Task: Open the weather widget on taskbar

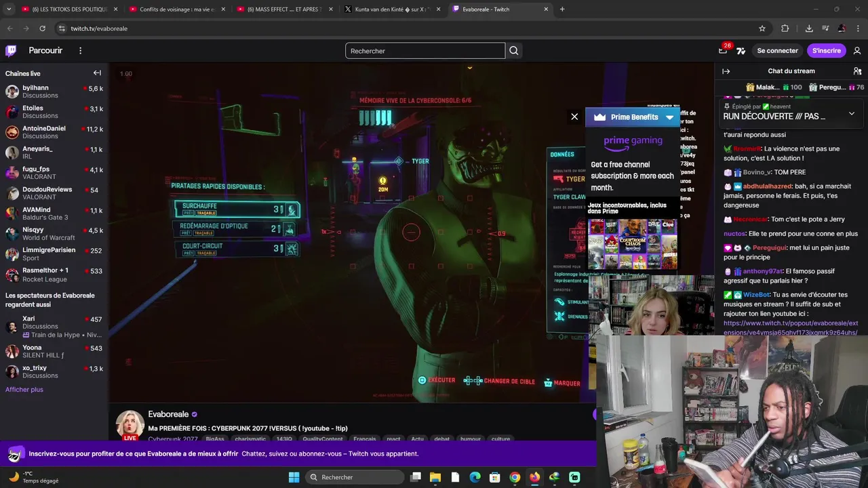Action: (34, 477)
